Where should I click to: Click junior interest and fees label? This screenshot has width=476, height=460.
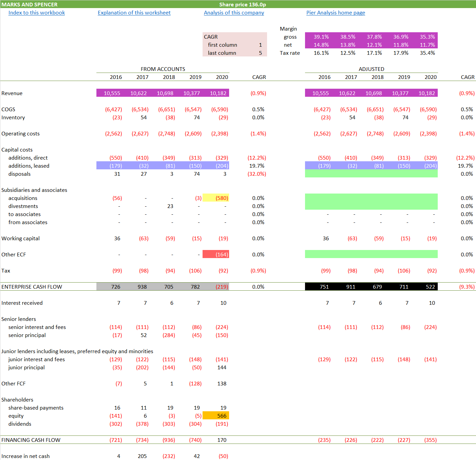tap(37, 360)
